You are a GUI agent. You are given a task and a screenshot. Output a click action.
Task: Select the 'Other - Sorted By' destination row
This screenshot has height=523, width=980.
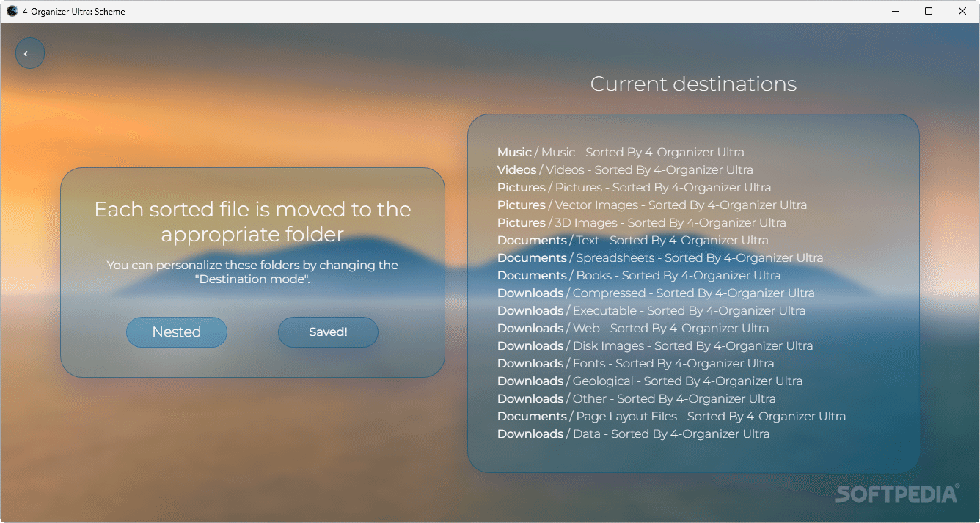click(637, 399)
